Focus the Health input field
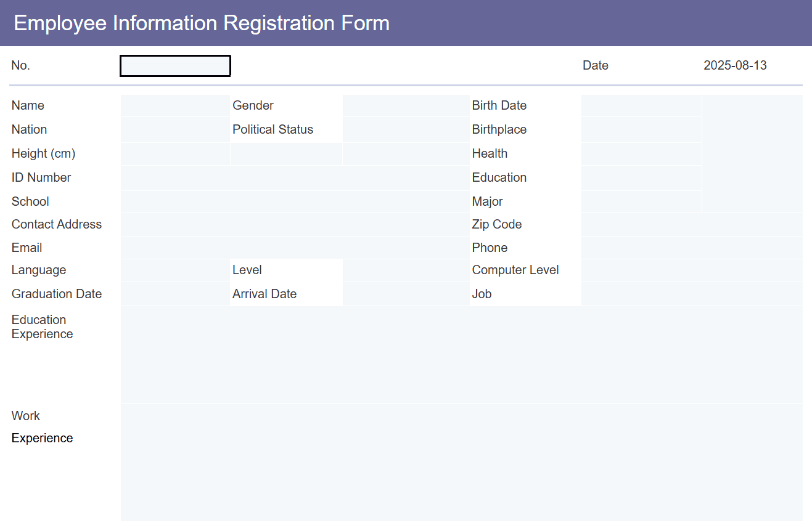Viewport: 812px width, 523px height. coord(641,154)
